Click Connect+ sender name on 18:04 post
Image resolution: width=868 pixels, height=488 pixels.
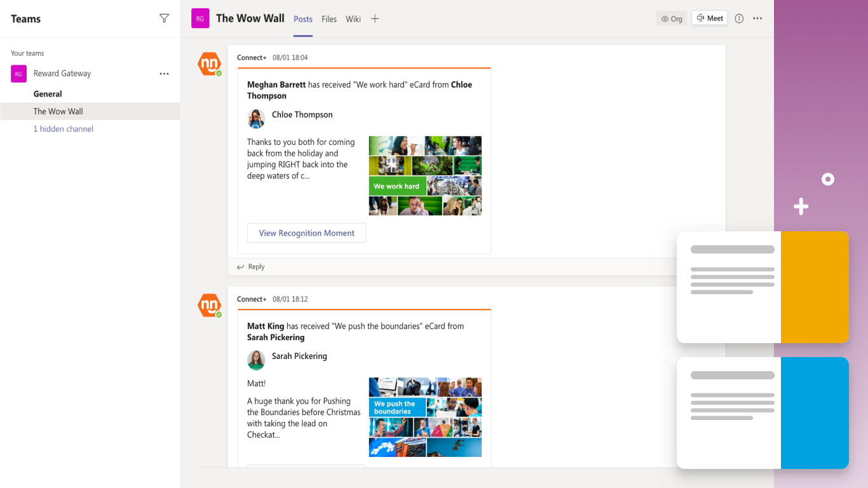point(252,57)
